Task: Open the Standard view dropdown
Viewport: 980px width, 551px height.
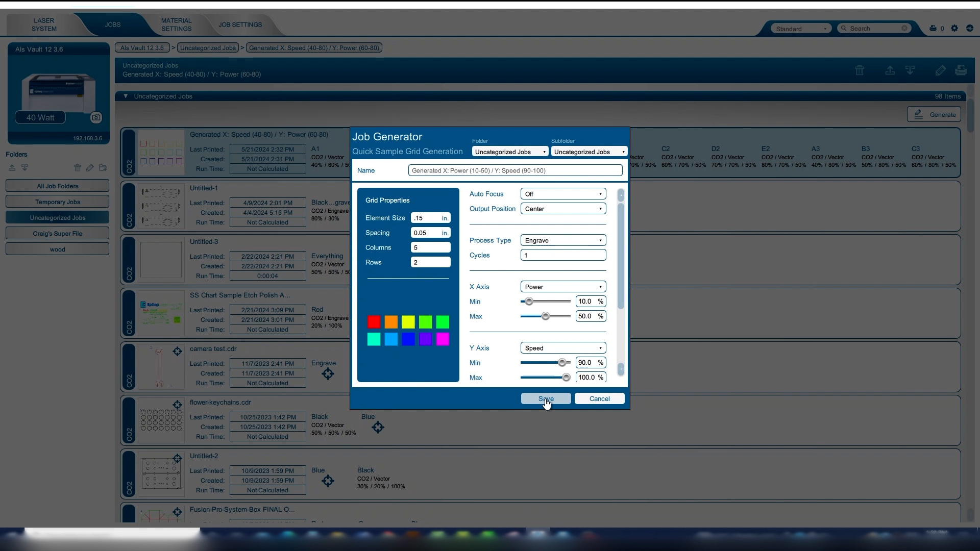Action: coord(800,29)
